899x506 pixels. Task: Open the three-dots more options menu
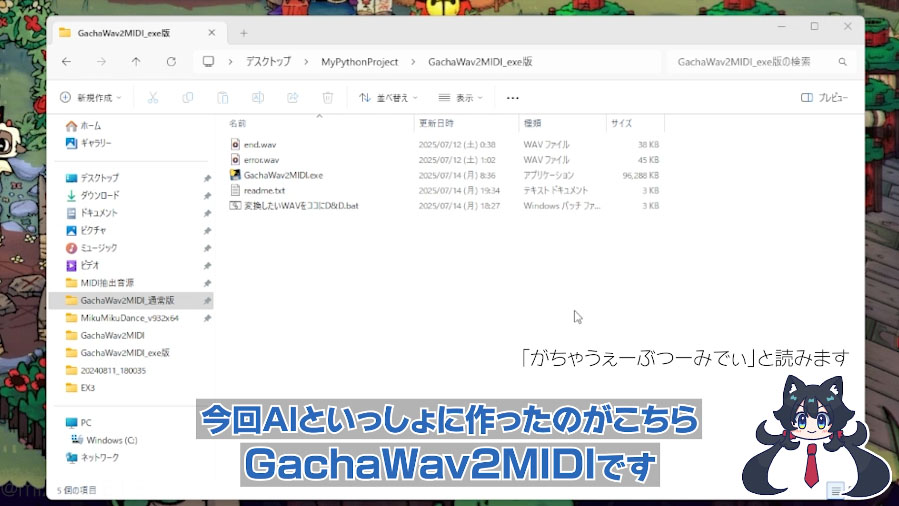(513, 98)
